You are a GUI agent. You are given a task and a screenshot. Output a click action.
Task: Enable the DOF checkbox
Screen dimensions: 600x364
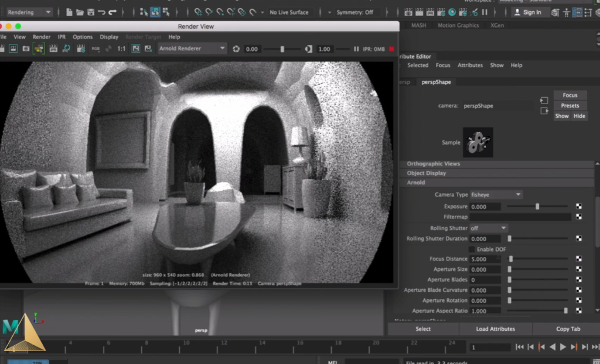[x=472, y=249]
